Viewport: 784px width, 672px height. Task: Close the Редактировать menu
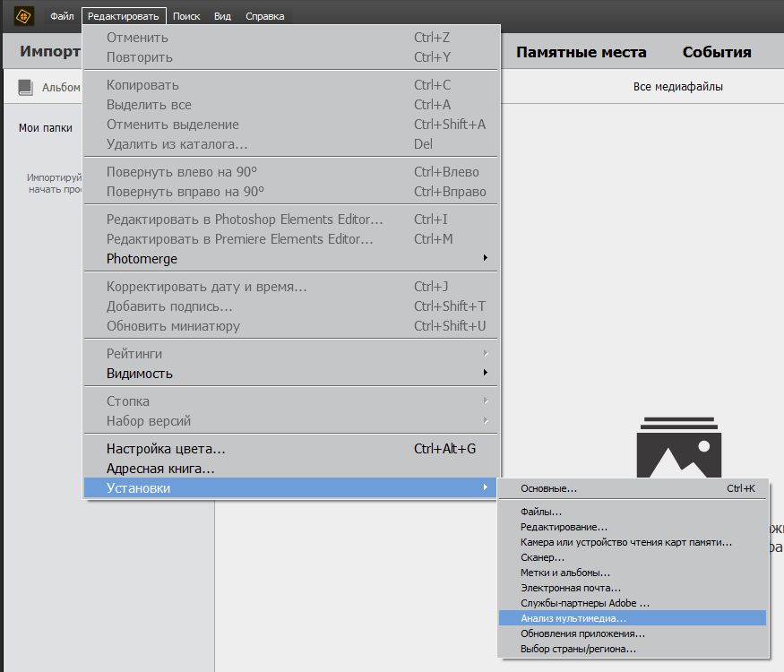coord(124,16)
